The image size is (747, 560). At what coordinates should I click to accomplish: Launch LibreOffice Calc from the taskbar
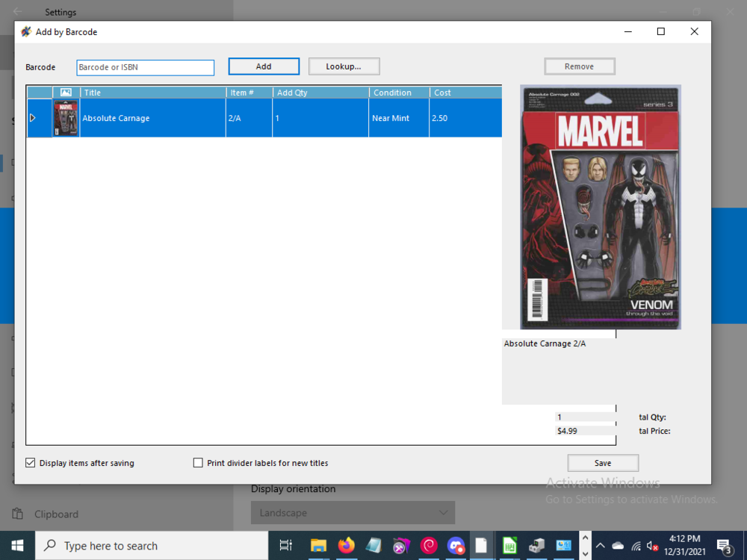[x=509, y=546]
